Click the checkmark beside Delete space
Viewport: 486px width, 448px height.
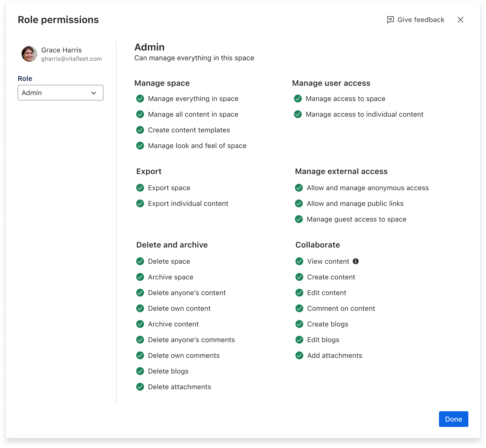coord(140,261)
